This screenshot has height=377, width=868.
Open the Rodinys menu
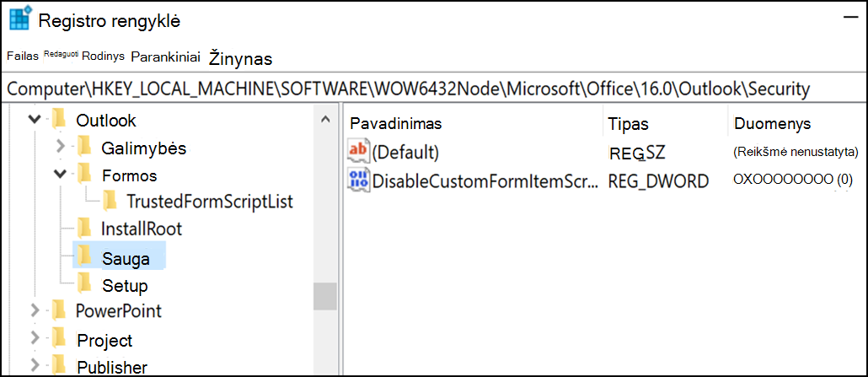[103, 56]
